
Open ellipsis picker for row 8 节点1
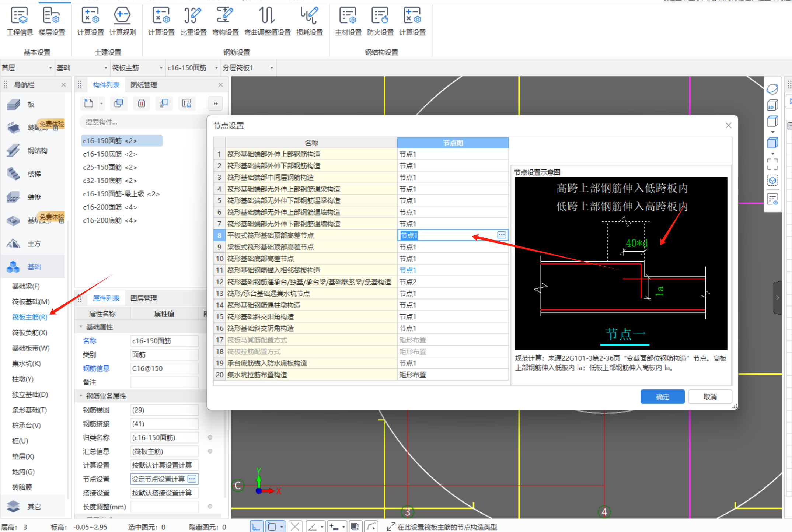502,235
